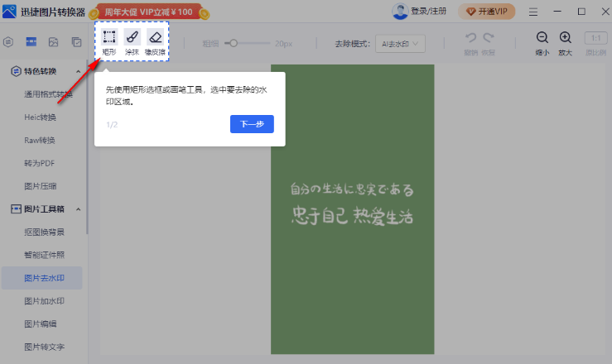Click the 特色转换 section header

(x=40, y=71)
